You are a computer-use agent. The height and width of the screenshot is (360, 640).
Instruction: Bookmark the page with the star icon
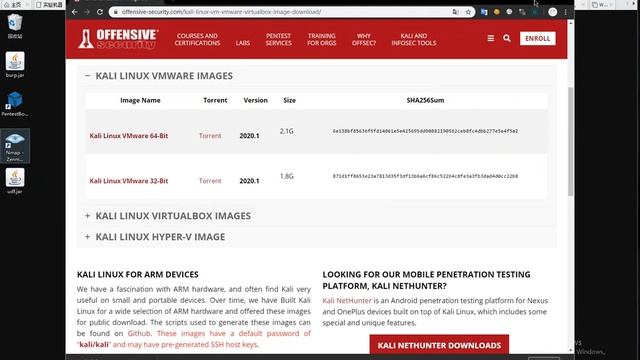[x=468, y=12]
